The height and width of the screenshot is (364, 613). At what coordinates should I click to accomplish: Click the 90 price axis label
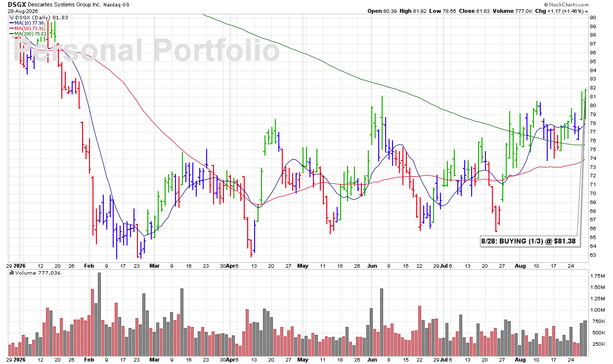(x=593, y=17)
